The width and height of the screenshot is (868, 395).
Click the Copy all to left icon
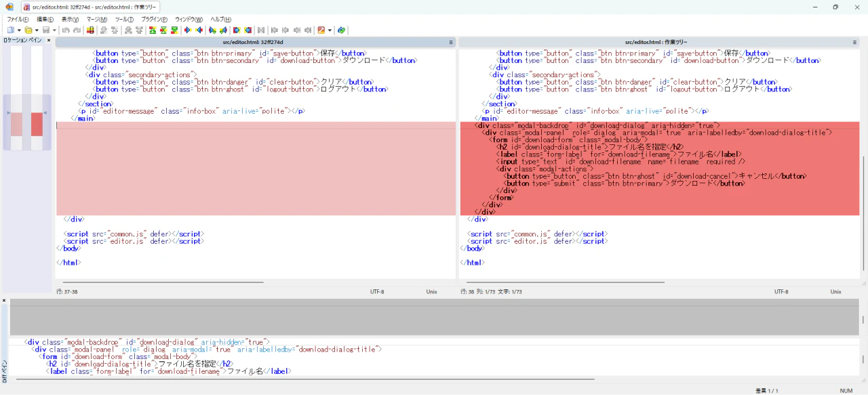(248, 30)
